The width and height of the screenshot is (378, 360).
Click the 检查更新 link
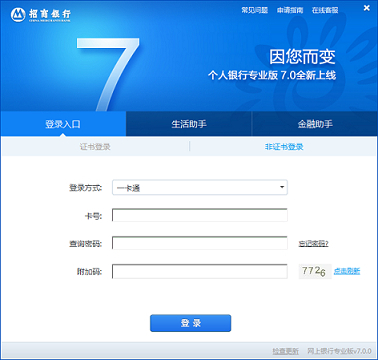point(286,351)
